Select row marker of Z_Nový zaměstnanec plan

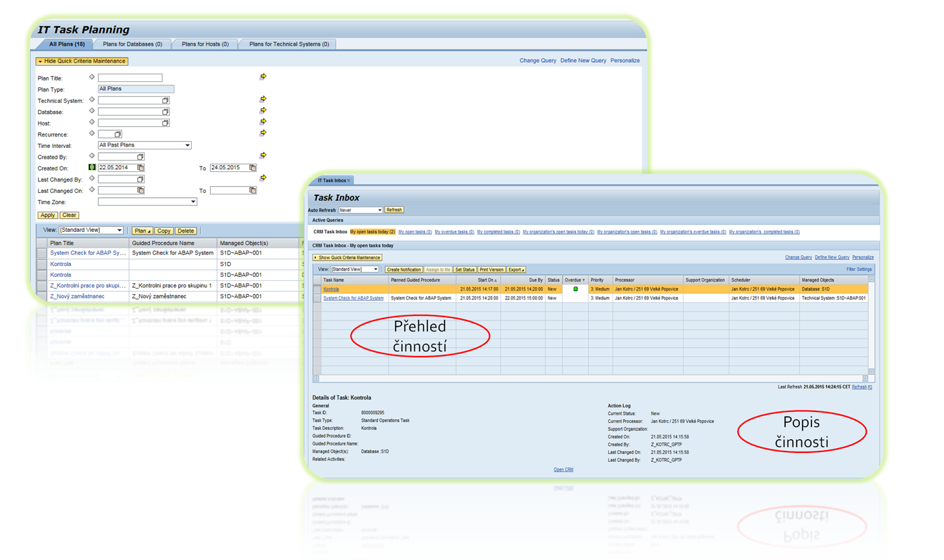pos(40,297)
